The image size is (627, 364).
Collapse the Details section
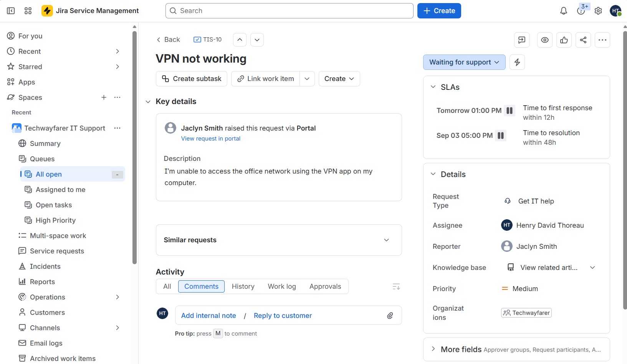[x=433, y=174]
